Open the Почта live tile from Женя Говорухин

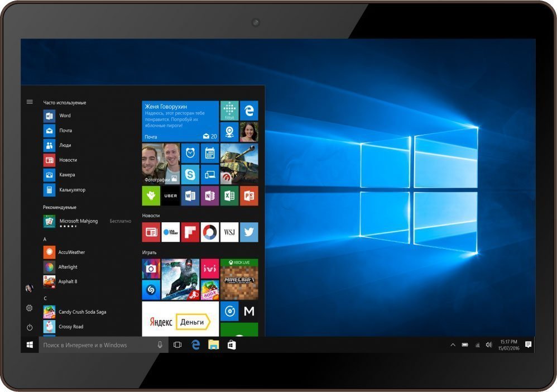click(x=180, y=122)
